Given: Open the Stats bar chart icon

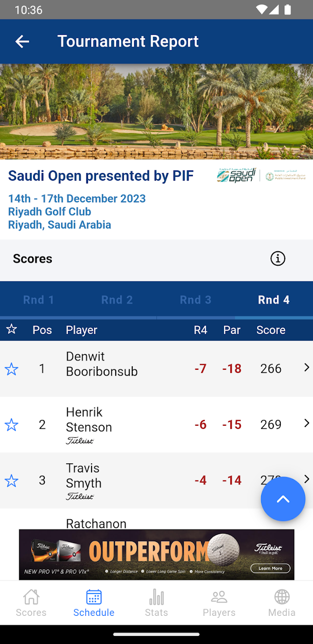Looking at the screenshot, I should pyautogui.click(x=156, y=597).
